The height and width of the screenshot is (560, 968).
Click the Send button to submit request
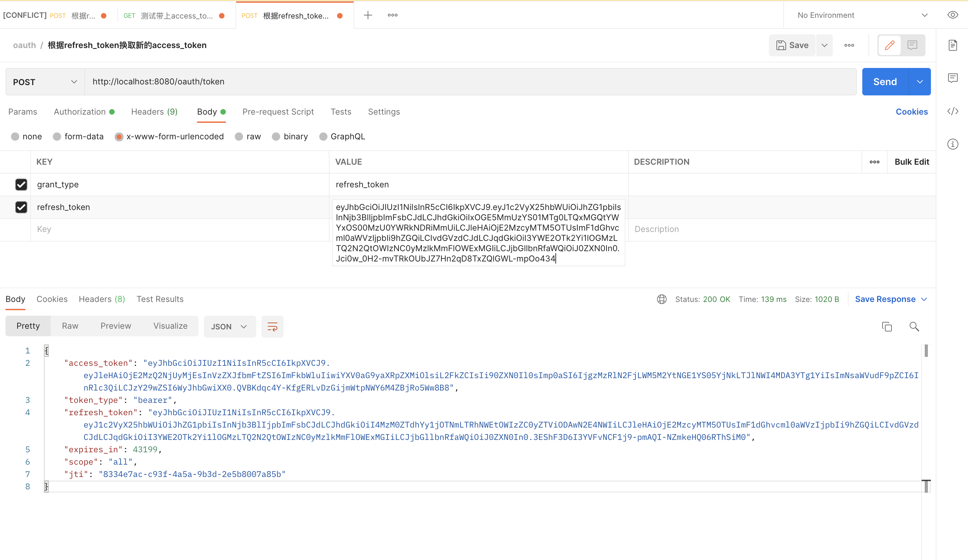pyautogui.click(x=885, y=81)
